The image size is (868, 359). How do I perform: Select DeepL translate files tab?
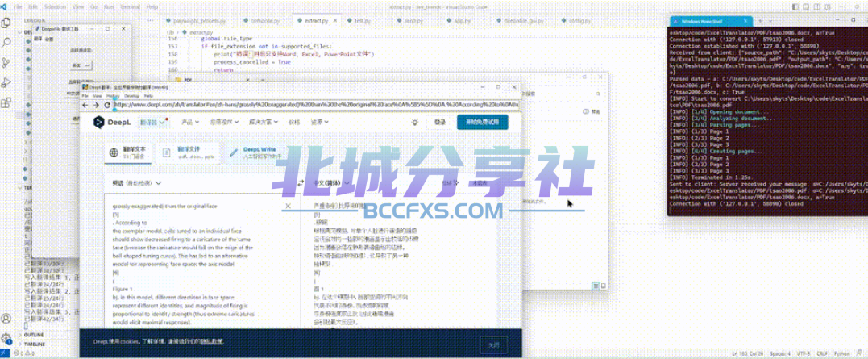pyautogui.click(x=189, y=152)
